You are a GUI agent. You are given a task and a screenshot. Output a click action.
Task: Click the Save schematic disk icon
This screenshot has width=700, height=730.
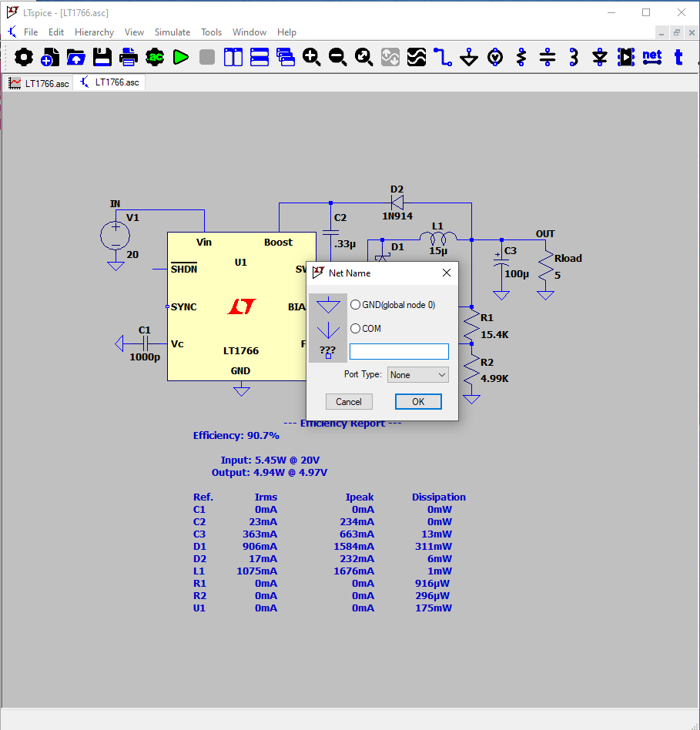point(102,57)
